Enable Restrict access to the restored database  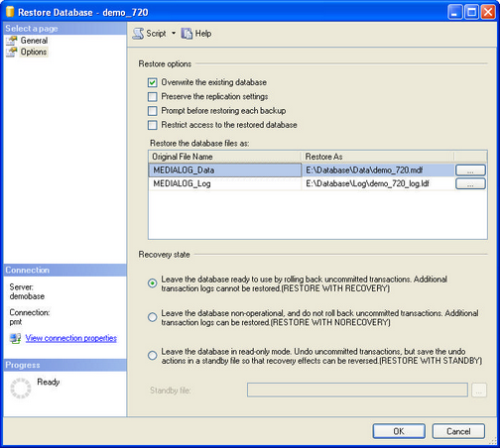click(153, 125)
